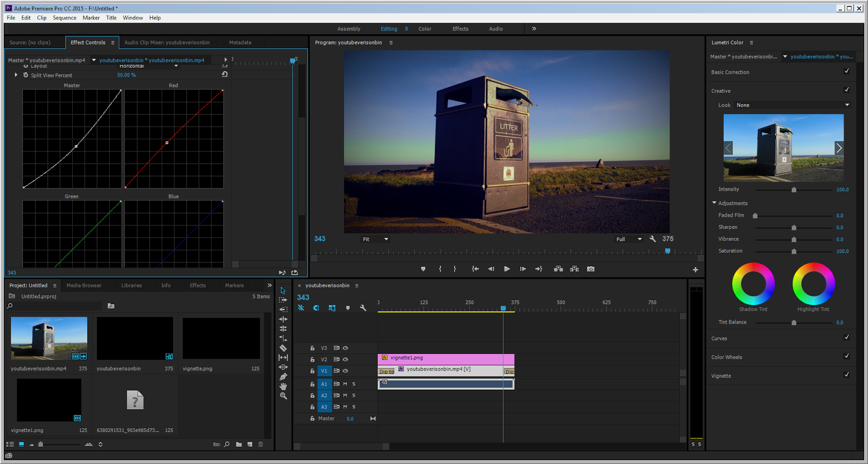
Task: Disable the Basic Correction checkbox
Action: point(847,71)
